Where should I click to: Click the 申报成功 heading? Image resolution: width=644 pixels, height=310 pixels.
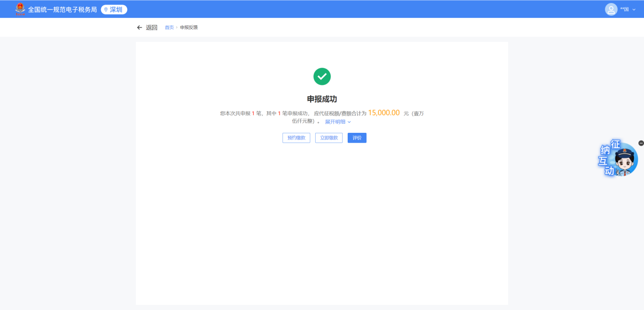[322, 99]
